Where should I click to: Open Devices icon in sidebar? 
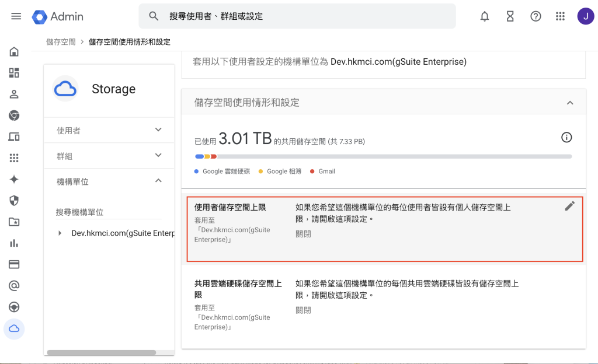coord(14,136)
